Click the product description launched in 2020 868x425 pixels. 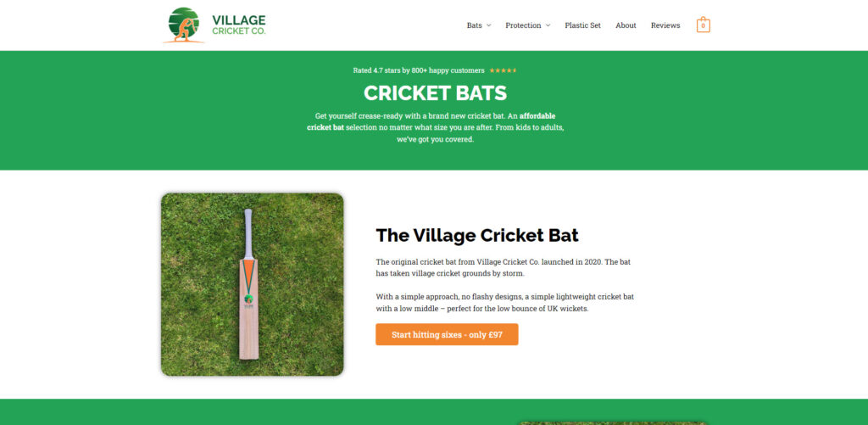click(504, 267)
